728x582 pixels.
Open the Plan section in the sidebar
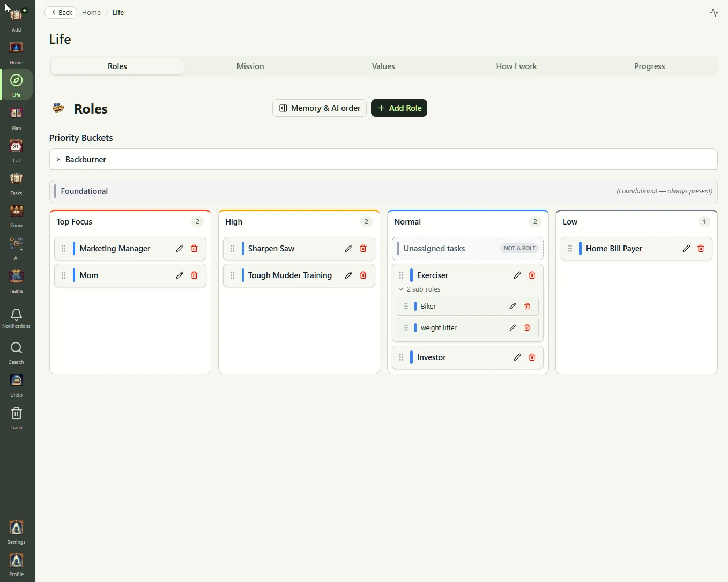pyautogui.click(x=16, y=118)
